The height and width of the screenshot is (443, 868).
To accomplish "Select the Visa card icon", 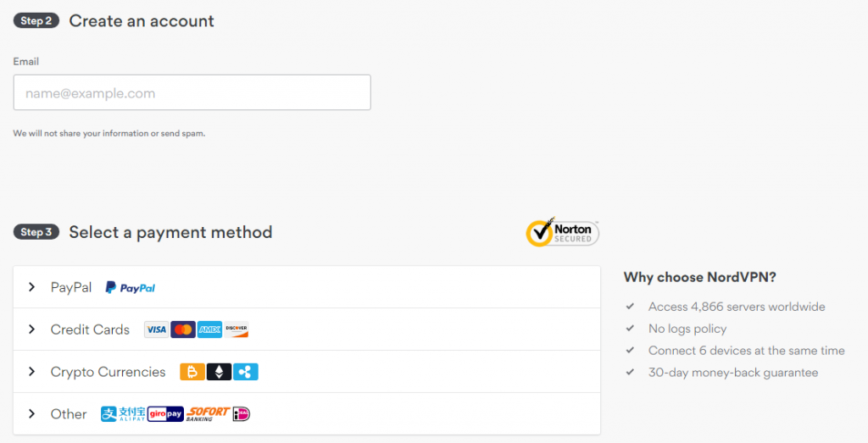I will (156, 329).
